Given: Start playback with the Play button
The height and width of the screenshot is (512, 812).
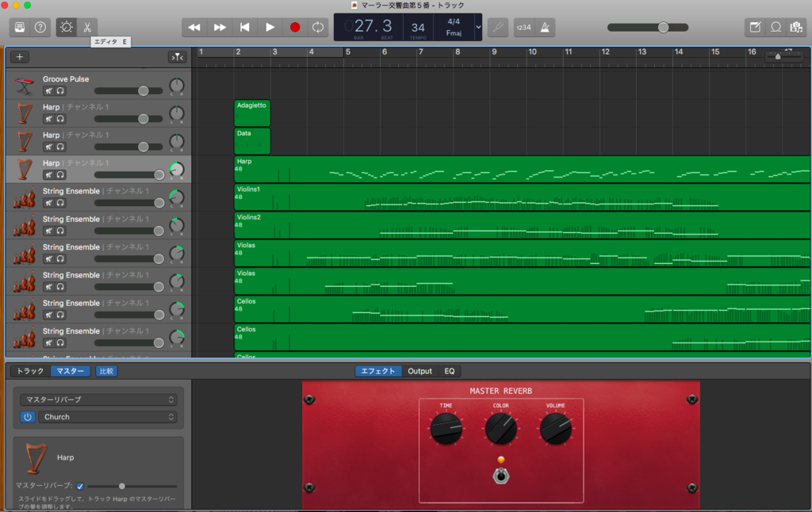Looking at the screenshot, I should tap(270, 27).
